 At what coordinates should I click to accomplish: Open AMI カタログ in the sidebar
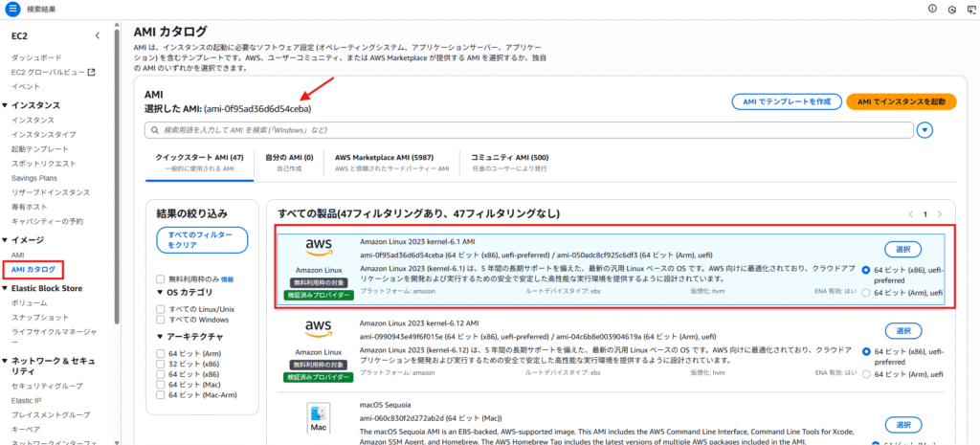point(33,269)
